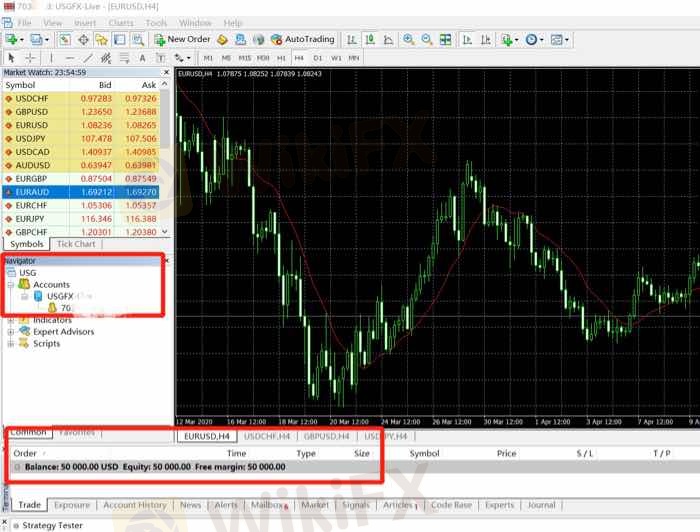Toggle the Terminal panel icon
Screen dimensions: 700x532
(x=120, y=40)
